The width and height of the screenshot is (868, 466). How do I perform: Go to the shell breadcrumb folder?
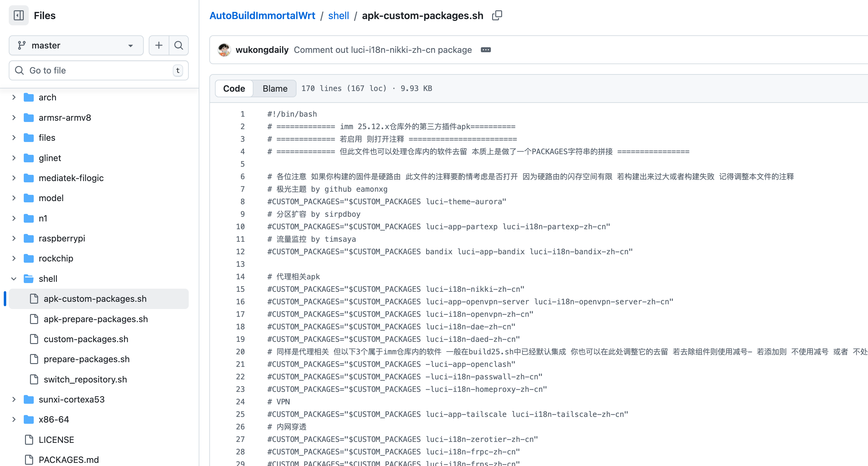338,16
